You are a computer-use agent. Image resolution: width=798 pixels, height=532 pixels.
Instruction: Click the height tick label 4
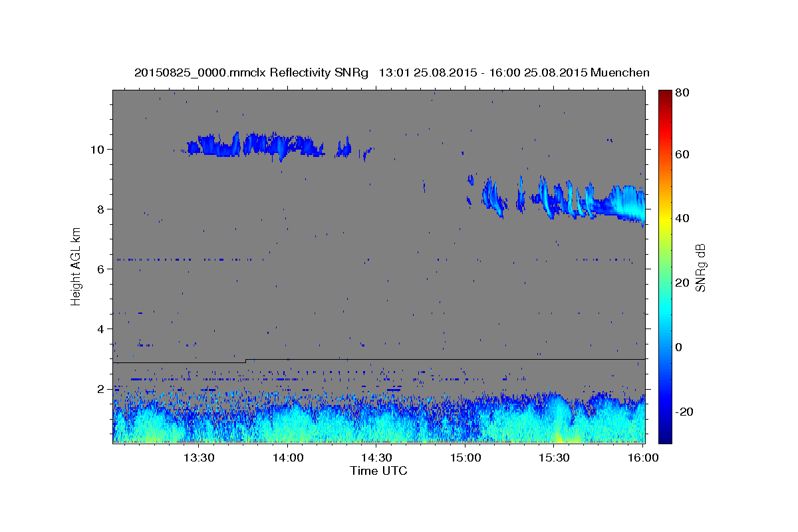pos(102,329)
